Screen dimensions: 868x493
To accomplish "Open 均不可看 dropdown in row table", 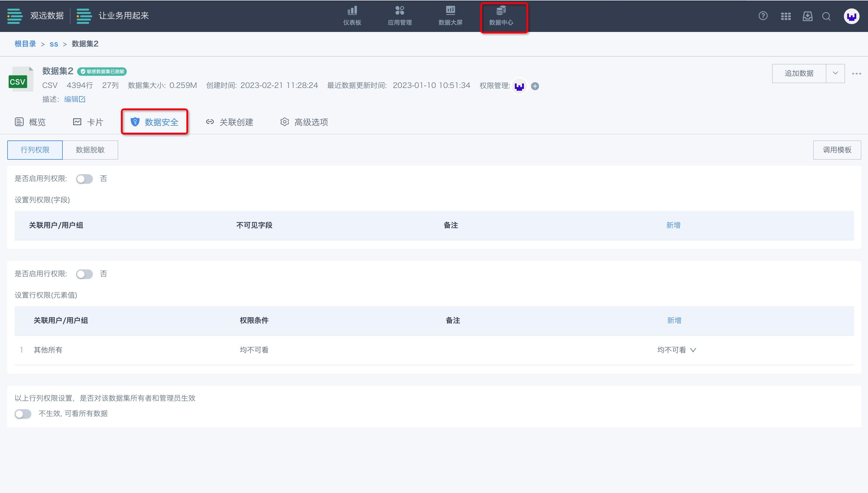I will point(676,350).
